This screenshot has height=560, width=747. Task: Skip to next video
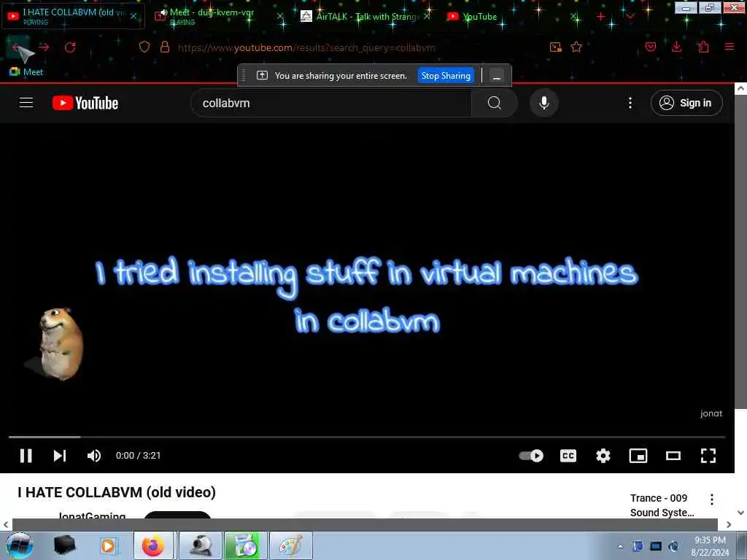click(x=60, y=456)
